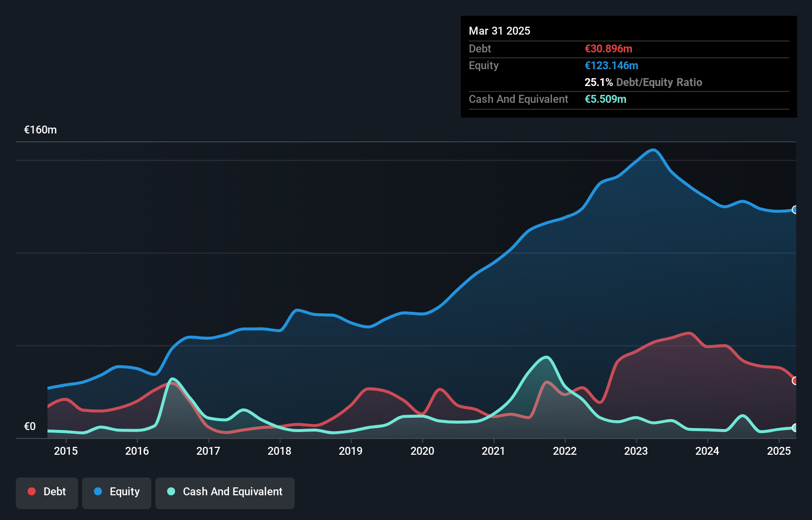
Task: Select the 2023 year label on axis
Action: pos(636,451)
